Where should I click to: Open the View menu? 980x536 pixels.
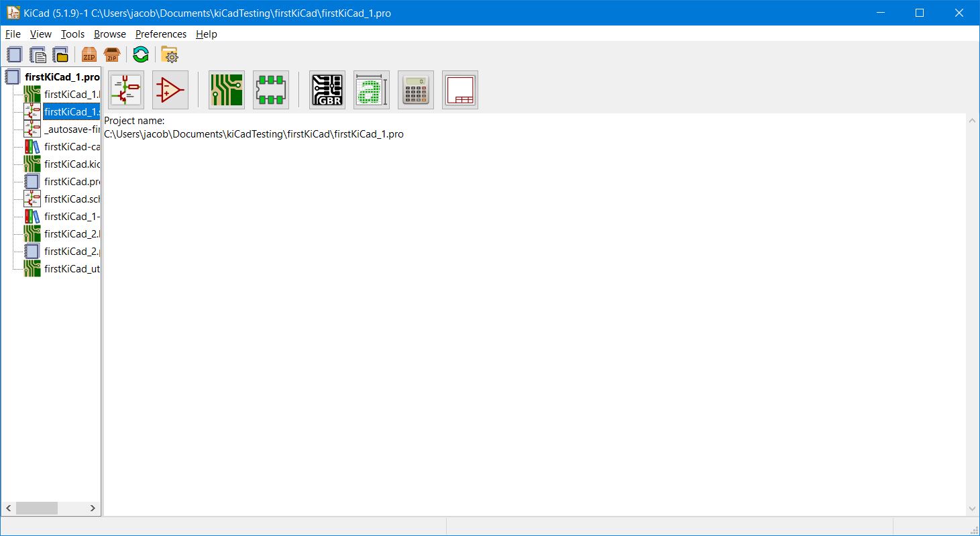click(x=40, y=34)
